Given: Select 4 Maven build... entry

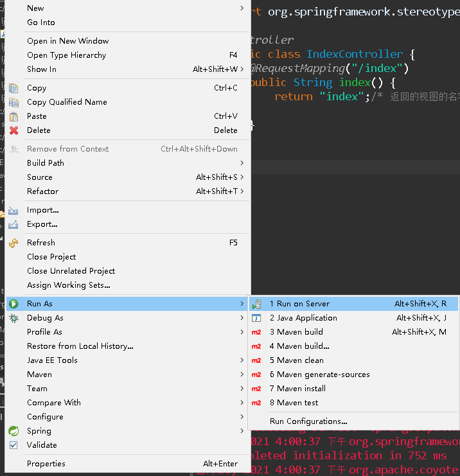Looking at the screenshot, I should (353, 346).
